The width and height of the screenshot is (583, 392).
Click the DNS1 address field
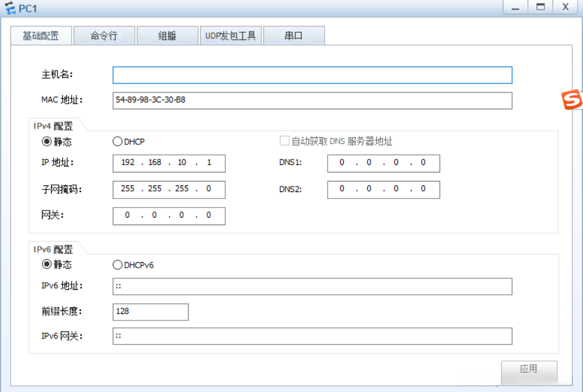click(383, 163)
